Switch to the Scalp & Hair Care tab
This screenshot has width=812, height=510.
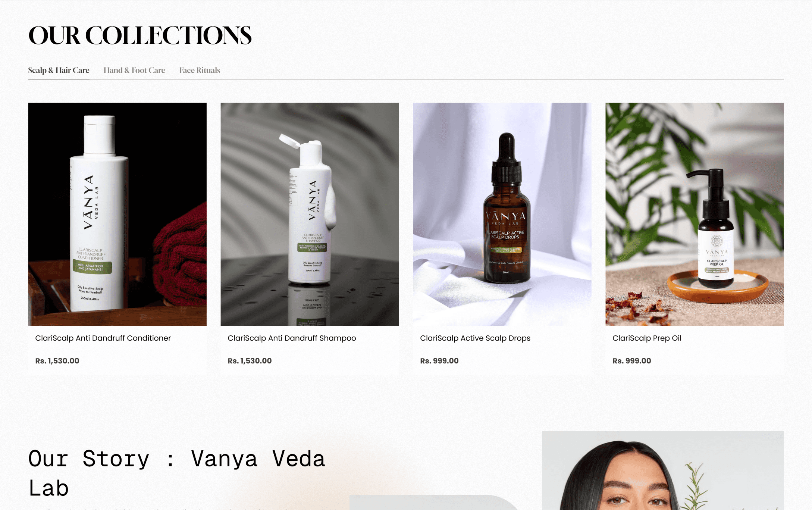59,70
